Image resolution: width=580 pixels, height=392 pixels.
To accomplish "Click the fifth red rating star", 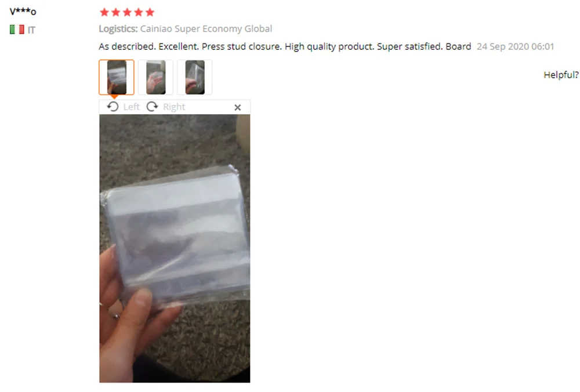I will pos(150,12).
